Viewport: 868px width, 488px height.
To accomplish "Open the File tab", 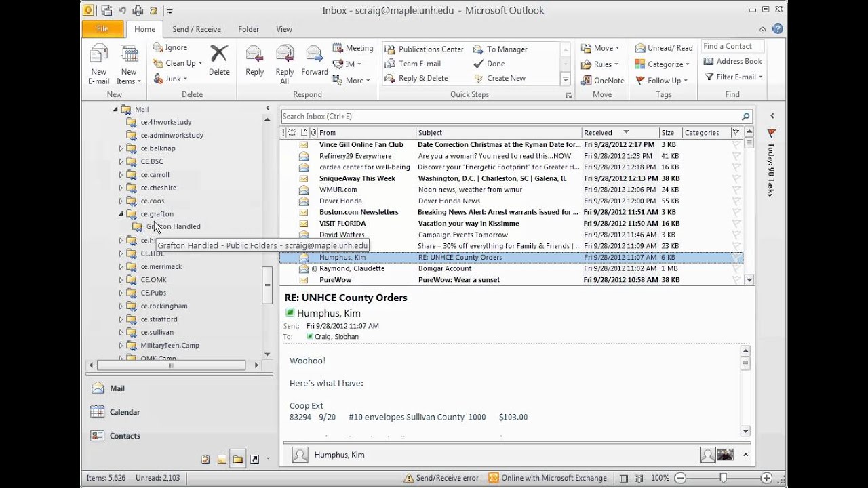I will tap(102, 29).
